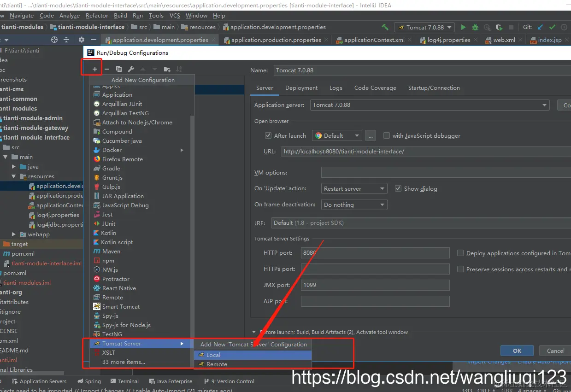Open Application Servers tool window
This screenshot has width=571, height=392.
point(39,381)
